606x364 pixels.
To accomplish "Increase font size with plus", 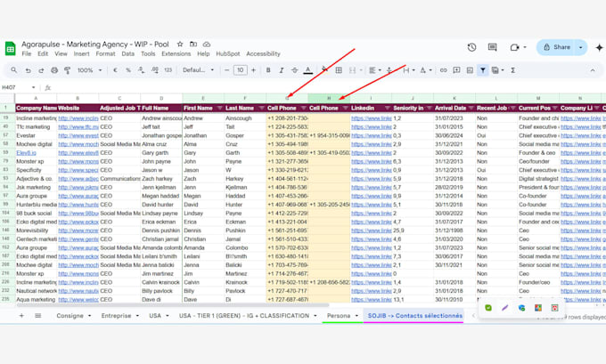I will 253,70.
